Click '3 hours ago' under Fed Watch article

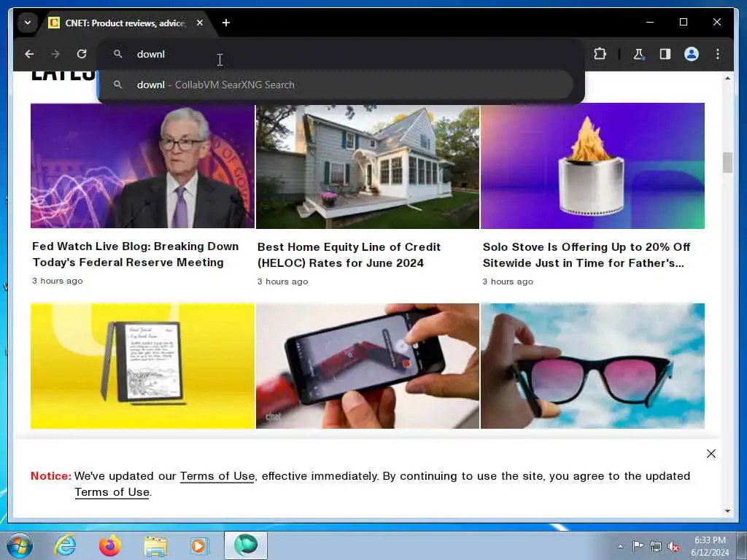58,281
